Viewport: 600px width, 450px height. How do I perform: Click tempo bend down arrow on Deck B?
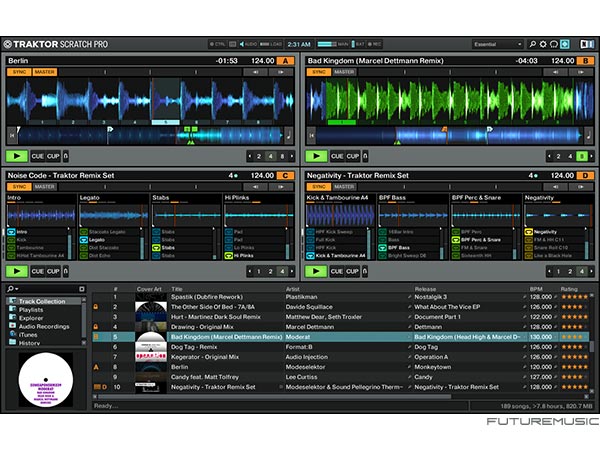click(x=555, y=72)
